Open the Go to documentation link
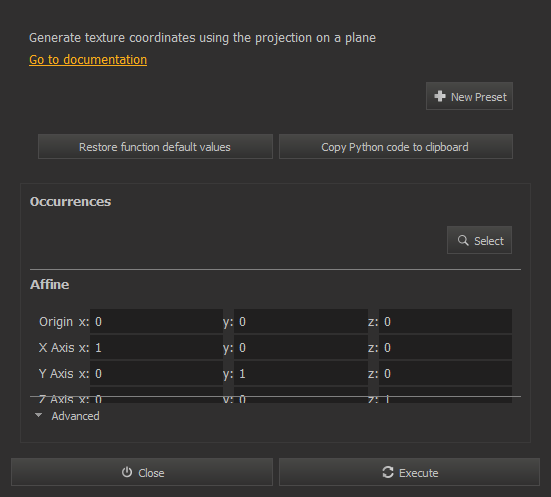551x497 pixels. point(88,60)
